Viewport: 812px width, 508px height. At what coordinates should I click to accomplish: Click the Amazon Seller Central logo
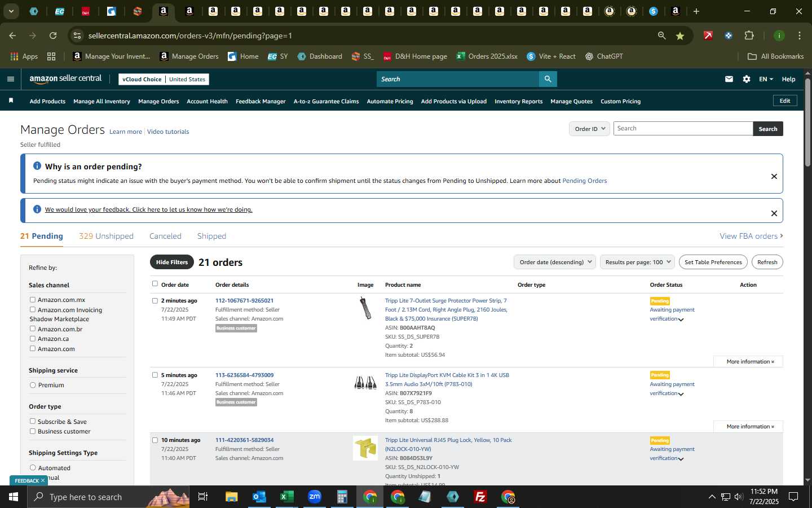click(x=65, y=79)
